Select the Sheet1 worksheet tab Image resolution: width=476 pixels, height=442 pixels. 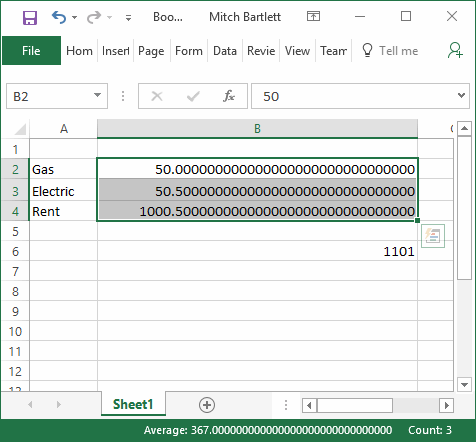pyautogui.click(x=133, y=404)
